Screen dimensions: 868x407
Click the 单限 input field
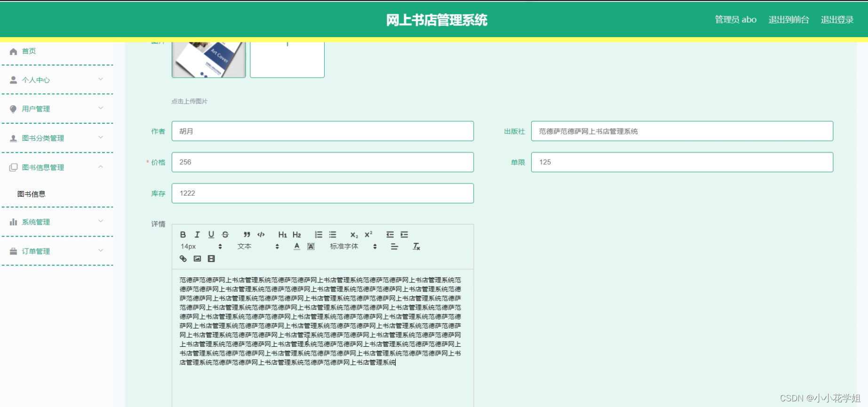[682, 162]
